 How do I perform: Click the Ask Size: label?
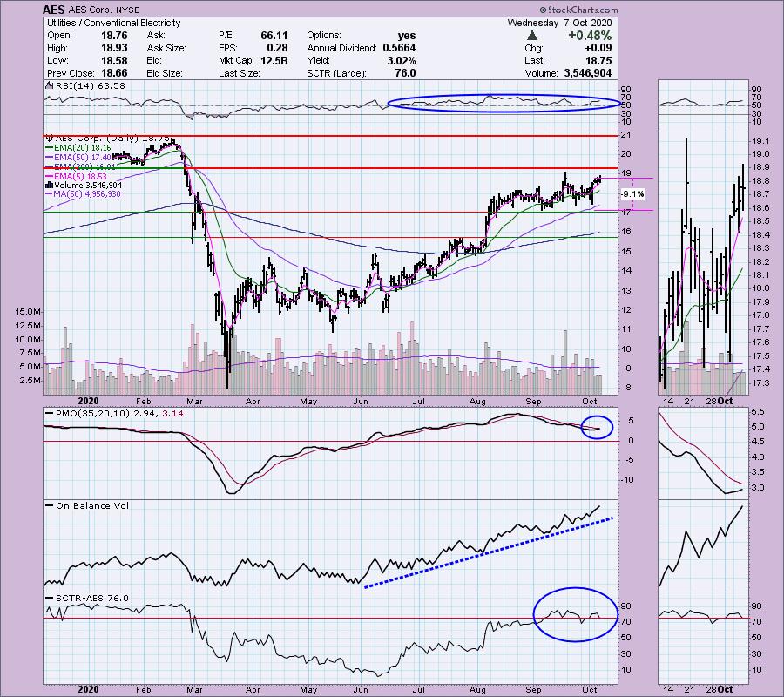166,48
